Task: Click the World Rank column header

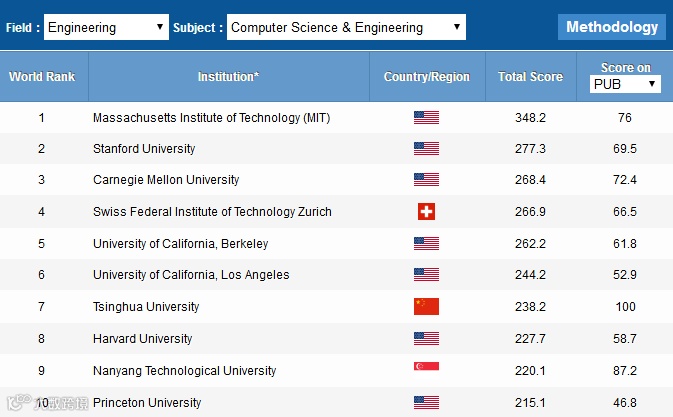Action: click(42, 76)
